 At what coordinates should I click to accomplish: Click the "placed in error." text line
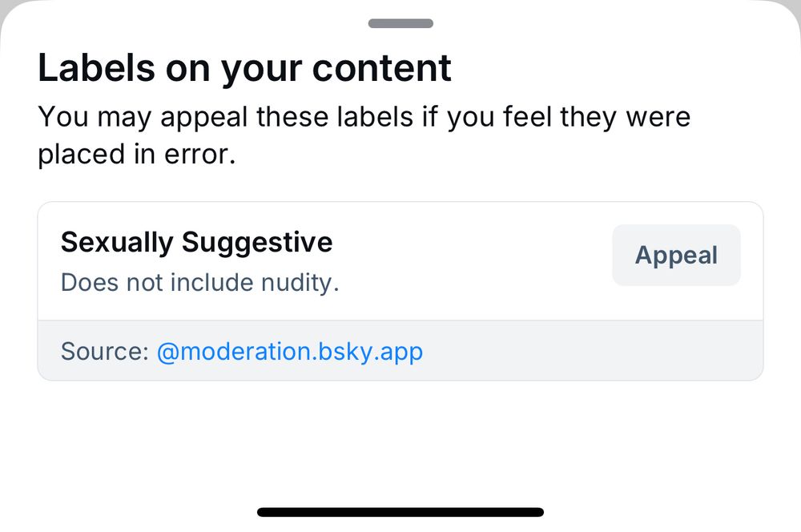[x=136, y=155]
